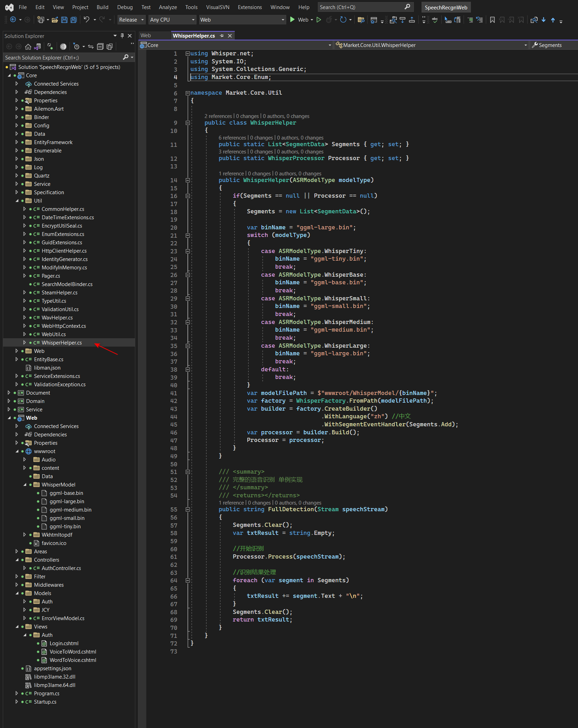Click the Undo toolbar icon
Screen dimensions: 578x728
tap(87, 20)
